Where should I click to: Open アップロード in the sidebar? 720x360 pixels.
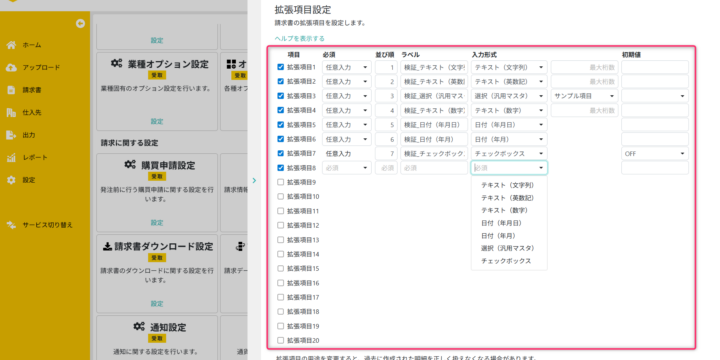click(x=41, y=68)
